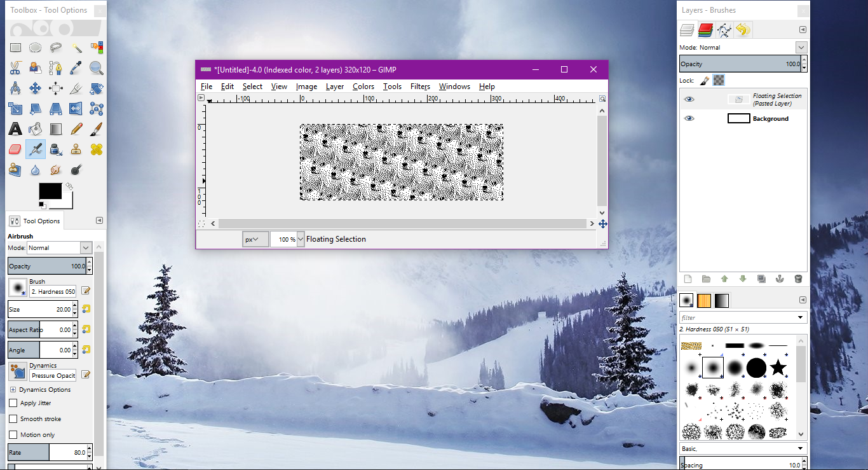The width and height of the screenshot is (868, 470).
Task: Open the Filters menu
Action: [420, 86]
